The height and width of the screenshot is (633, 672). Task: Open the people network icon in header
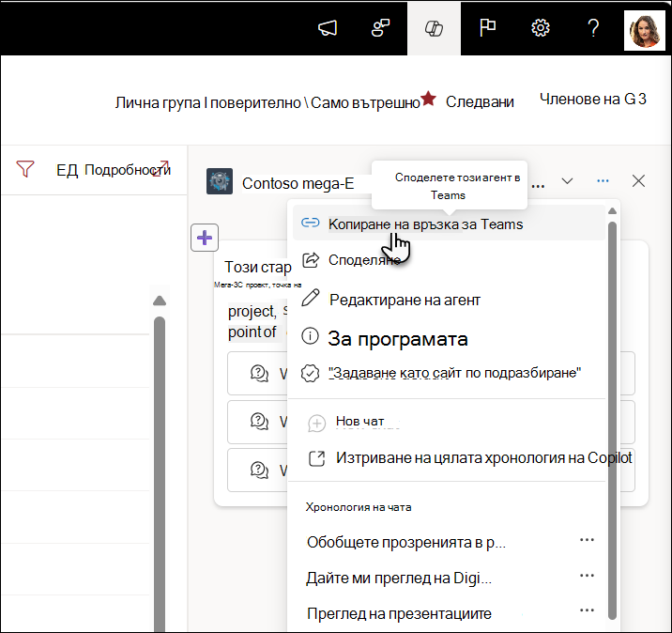click(x=380, y=28)
